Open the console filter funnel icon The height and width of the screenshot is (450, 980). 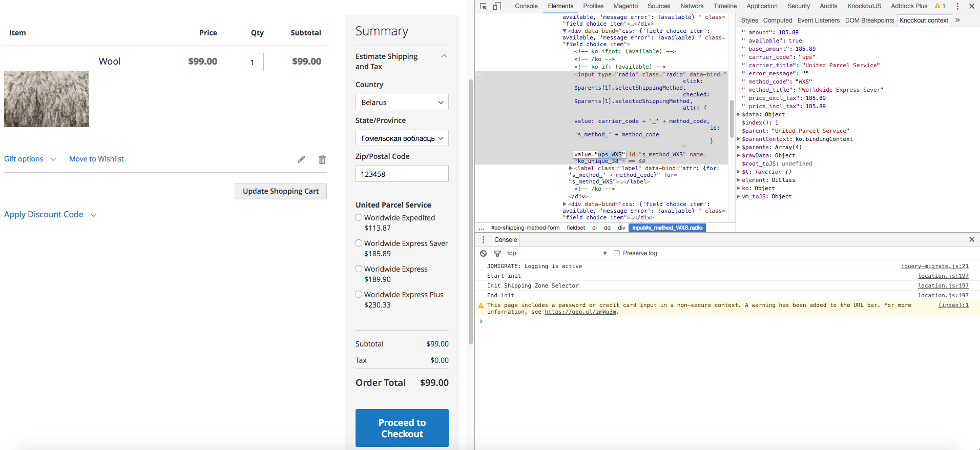[497, 253]
